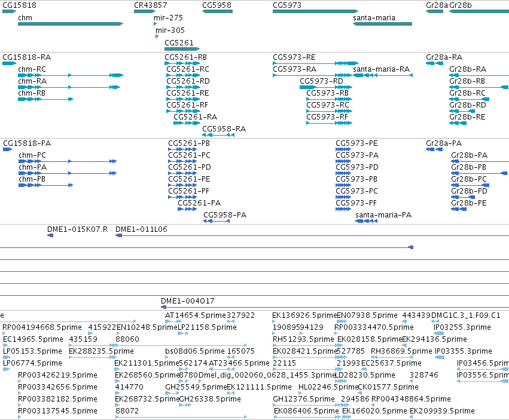The height and width of the screenshot is (420, 509).
Task: Click the CG5973-RA transcript label
Action: (294, 69)
